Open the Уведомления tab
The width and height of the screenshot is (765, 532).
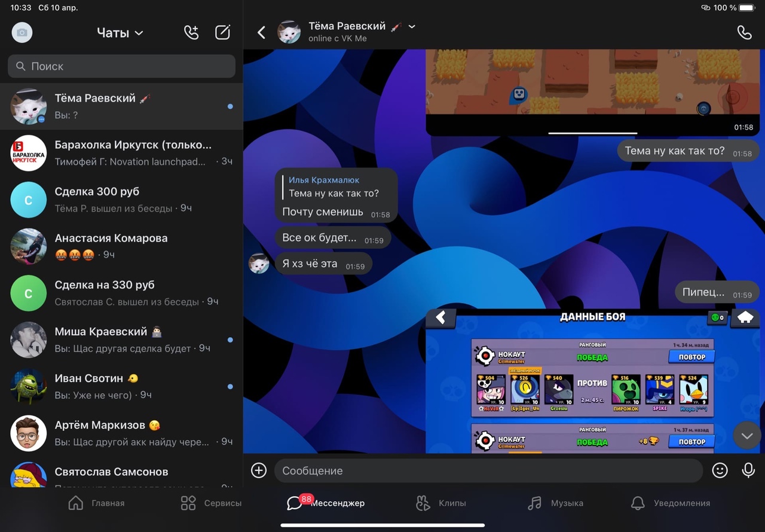pyautogui.click(x=671, y=503)
